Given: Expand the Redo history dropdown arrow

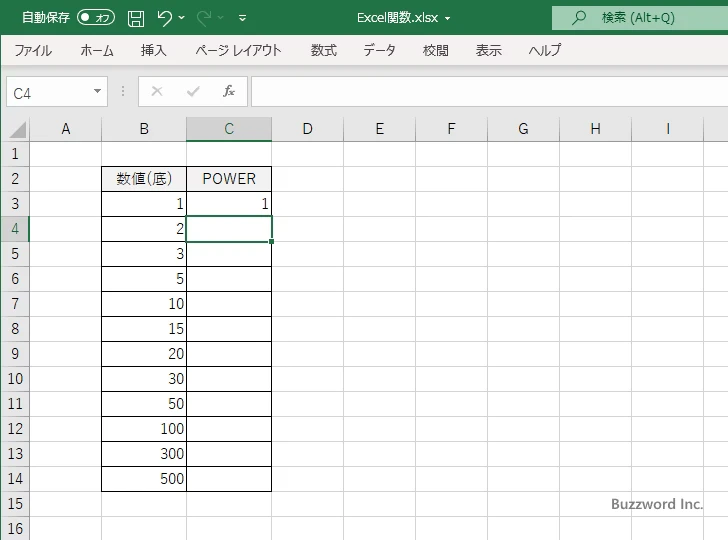Looking at the screenshot, I should click(x=221, y=18).
